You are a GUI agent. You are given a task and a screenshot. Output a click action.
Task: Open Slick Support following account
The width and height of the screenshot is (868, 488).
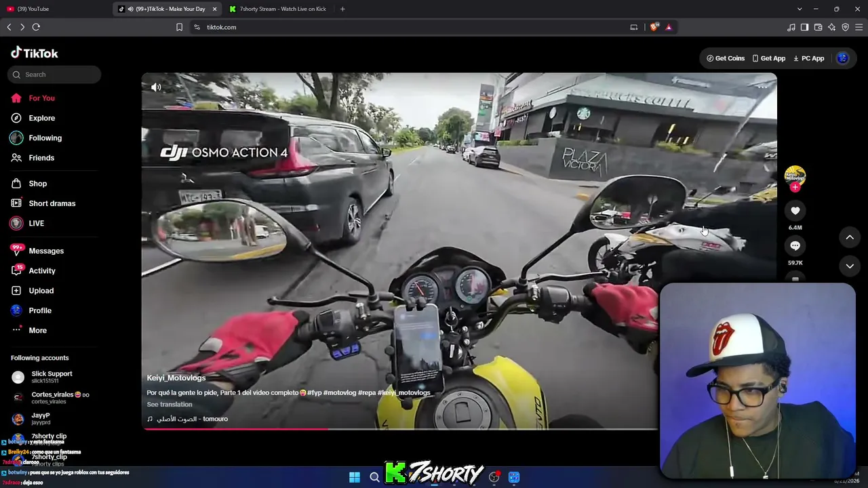pos(52,377)
